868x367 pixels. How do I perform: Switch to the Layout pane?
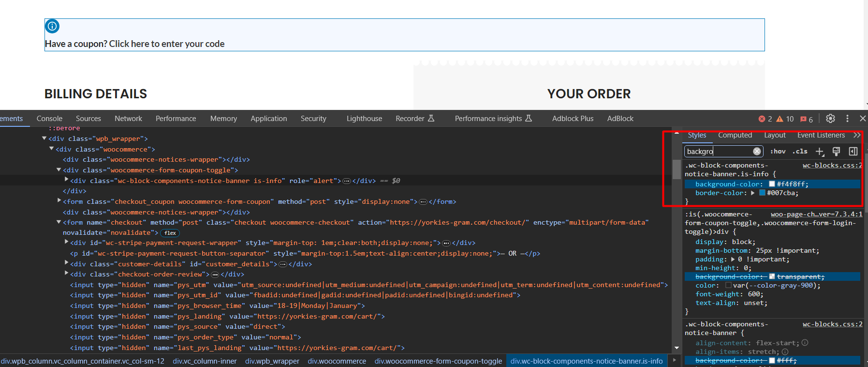[x=775, y=135]
